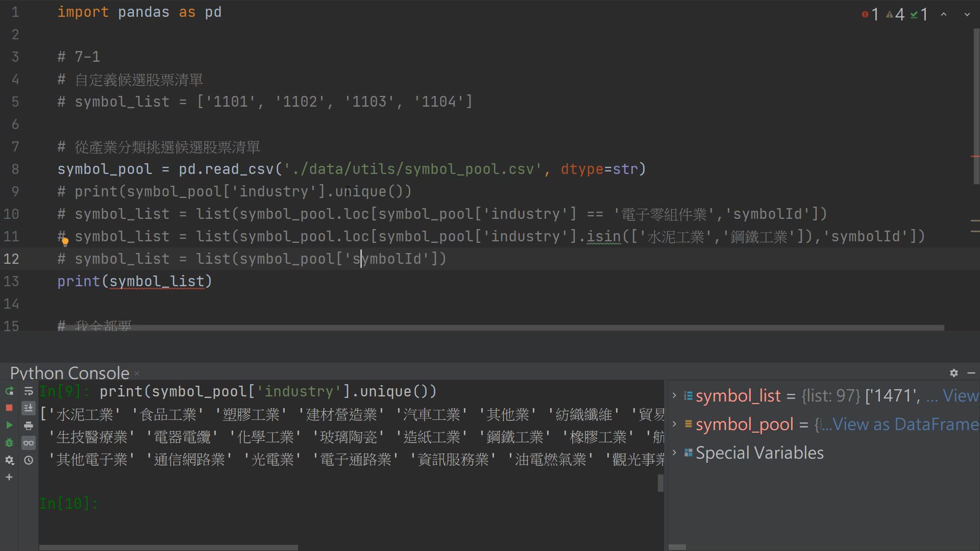
Task: Toggle soft-wrap in the console
Action: 29,391
